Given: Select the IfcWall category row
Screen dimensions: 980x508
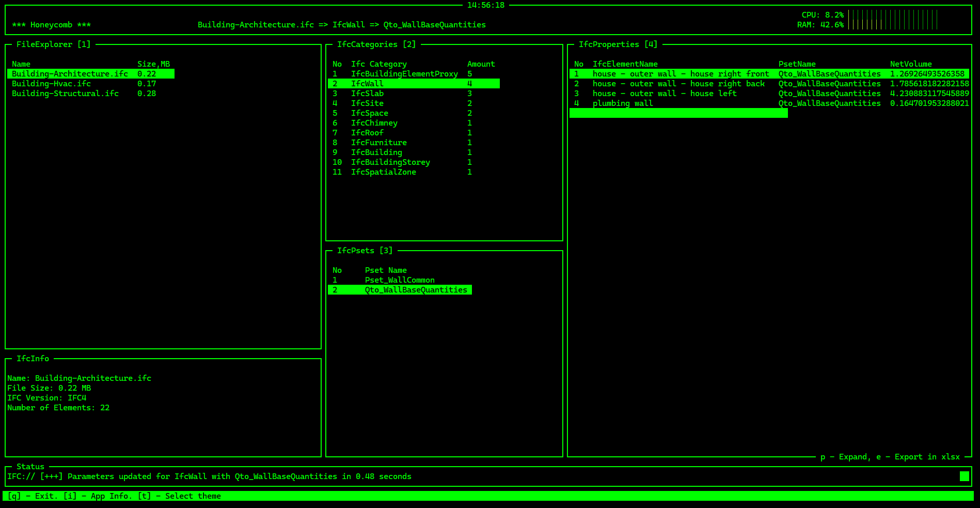Looking at the screenshot, I should point(414,84).
